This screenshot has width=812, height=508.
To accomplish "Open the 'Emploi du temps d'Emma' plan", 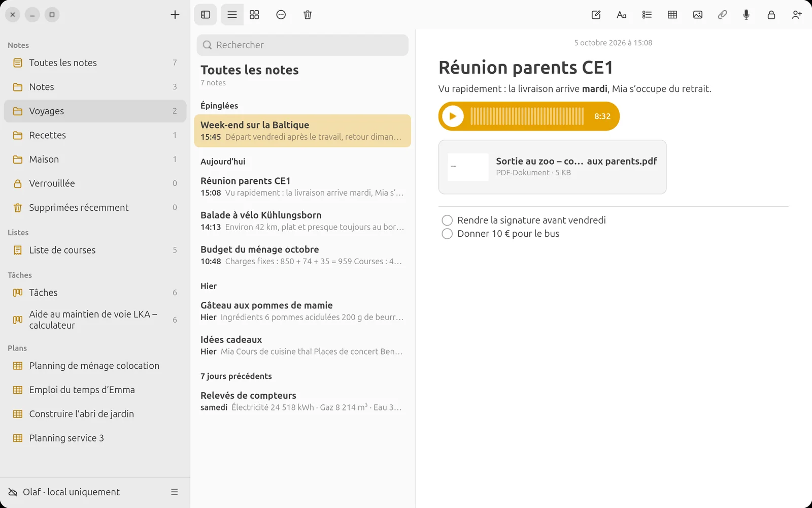I will tap(95, 390).
